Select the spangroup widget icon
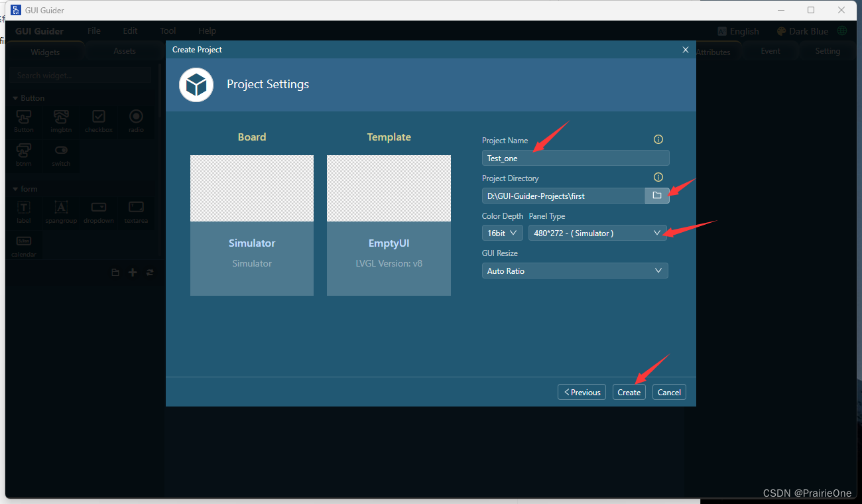Image resolution: width=862 pixels, height=504 pixels. [61, 208]
